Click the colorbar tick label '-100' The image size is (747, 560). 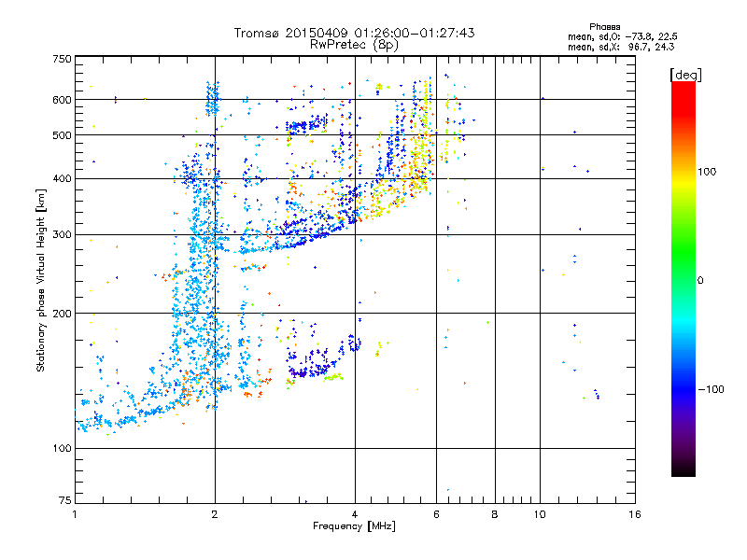point(711,389)
